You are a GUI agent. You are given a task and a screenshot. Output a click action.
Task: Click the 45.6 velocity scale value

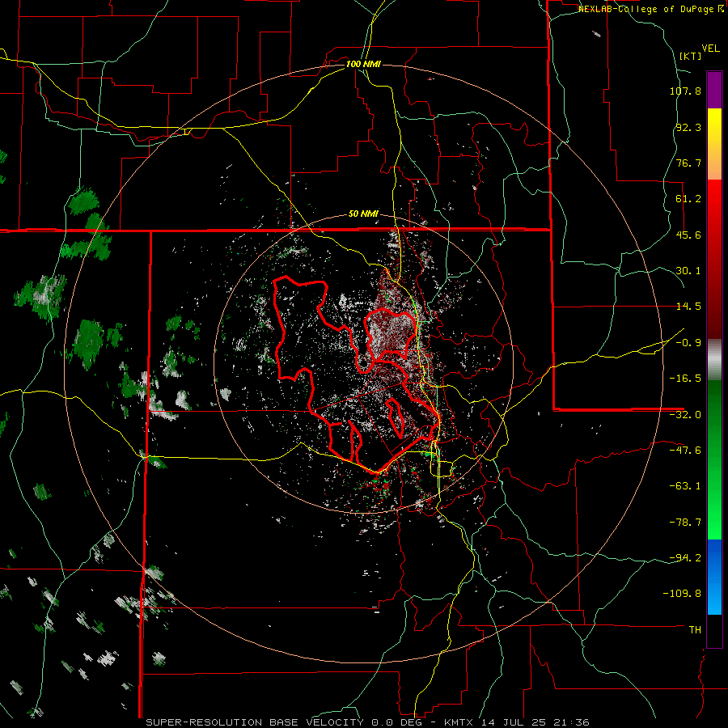688,235
